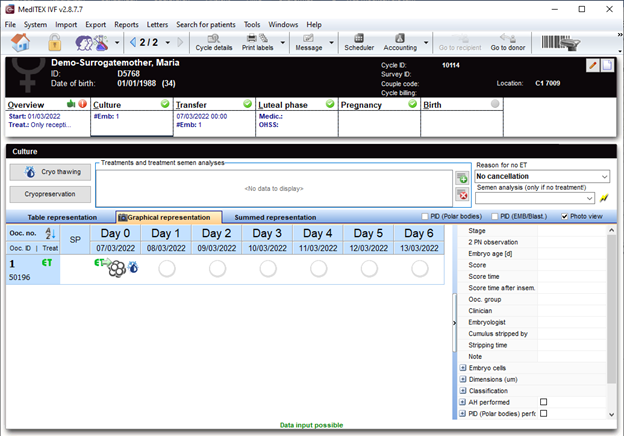Image resolution: width=624 pixels, height=436 pixels.
Task: Click the blue thawing drop icon on Day 0
Action: pyautogui.click(x=133, y=267)
